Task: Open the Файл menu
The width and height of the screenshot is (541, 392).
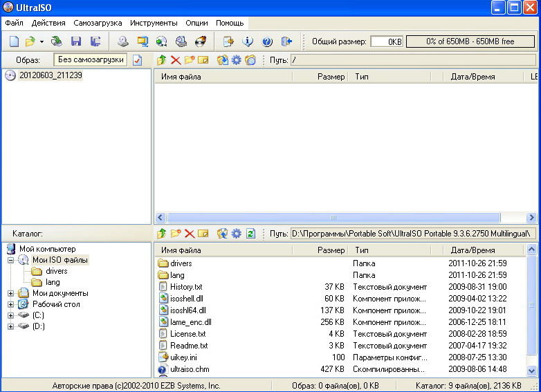Action: click(14, 23)
